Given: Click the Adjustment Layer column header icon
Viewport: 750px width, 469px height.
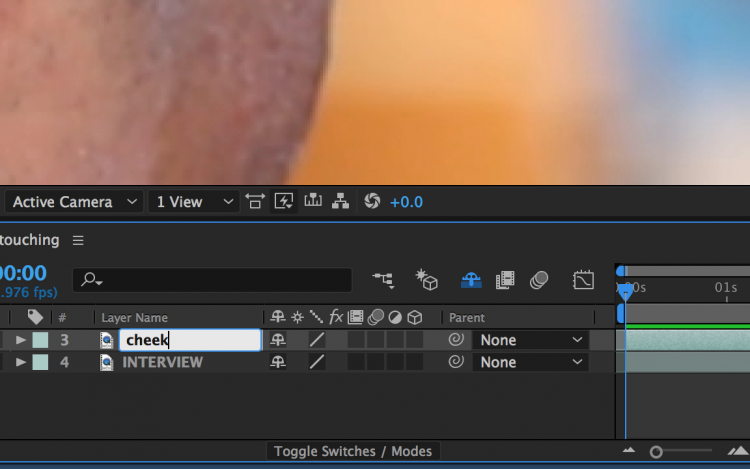Looking at the screenshot, I should (395, 317).
